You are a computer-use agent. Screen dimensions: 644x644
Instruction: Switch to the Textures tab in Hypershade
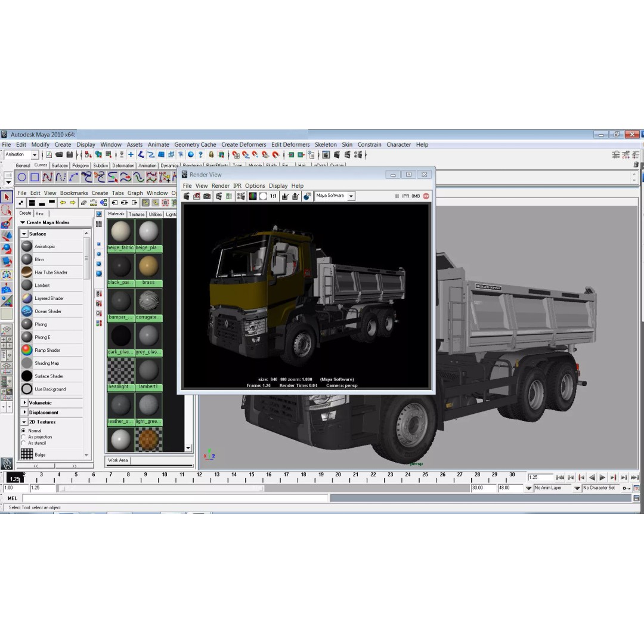pyautogui.click(x=137, y=215)
